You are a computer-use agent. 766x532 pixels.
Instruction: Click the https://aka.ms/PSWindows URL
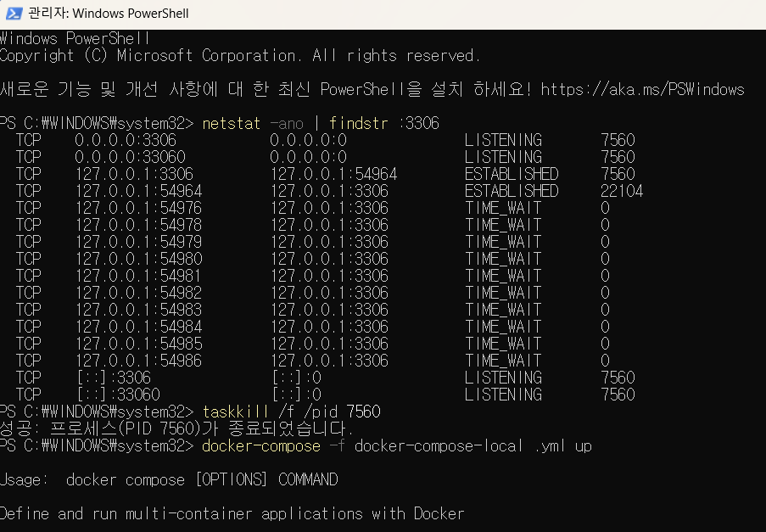click(642, 89)
